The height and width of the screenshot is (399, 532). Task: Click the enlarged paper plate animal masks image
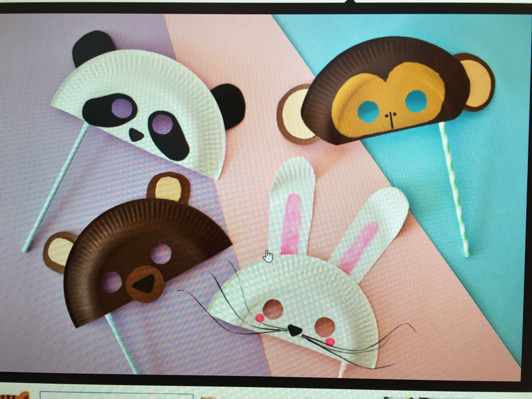pyautogui.click(x=260, y=196)
